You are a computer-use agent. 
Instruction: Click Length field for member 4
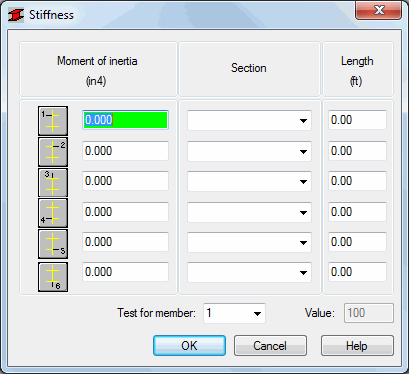[x=357, y=212]
